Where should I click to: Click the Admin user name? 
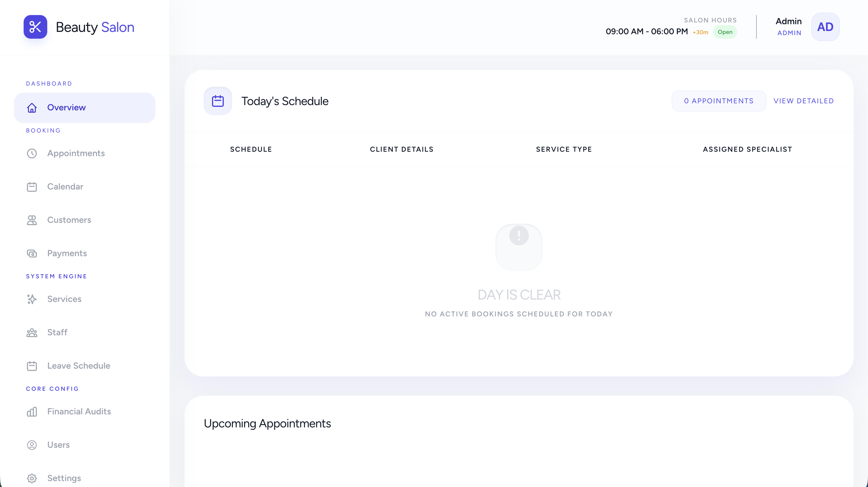click(789, 21)
